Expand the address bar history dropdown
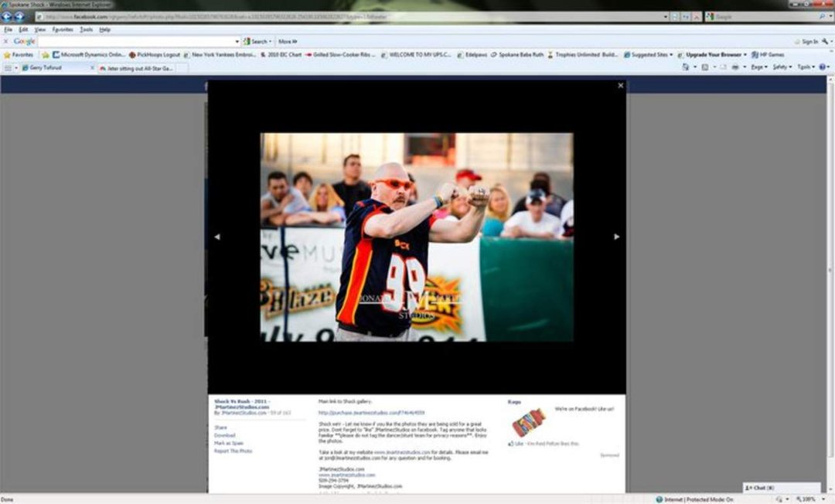This screenshot has width=835, height=504. [665, 17]
